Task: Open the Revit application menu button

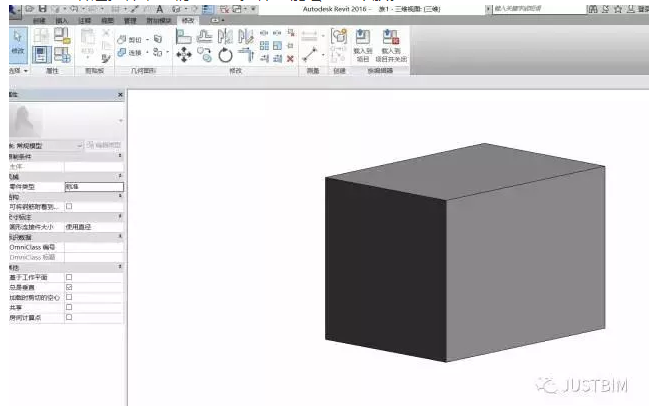Action: [x=15, y=10]
